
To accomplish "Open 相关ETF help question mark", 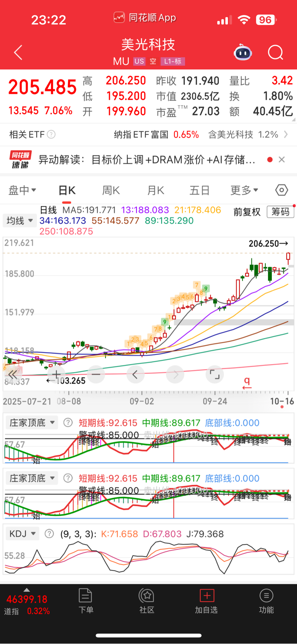I will pyautogui.click(x=51, y=134).
